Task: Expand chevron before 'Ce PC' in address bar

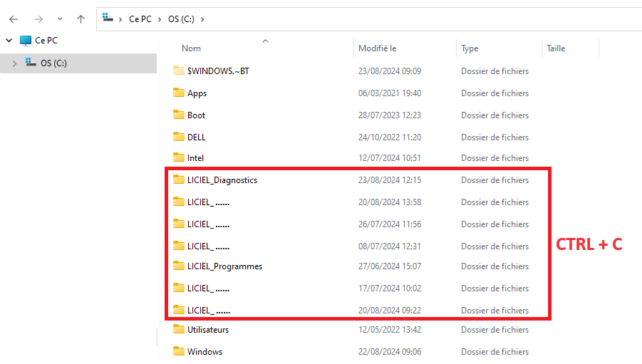Action: point(120,19)
